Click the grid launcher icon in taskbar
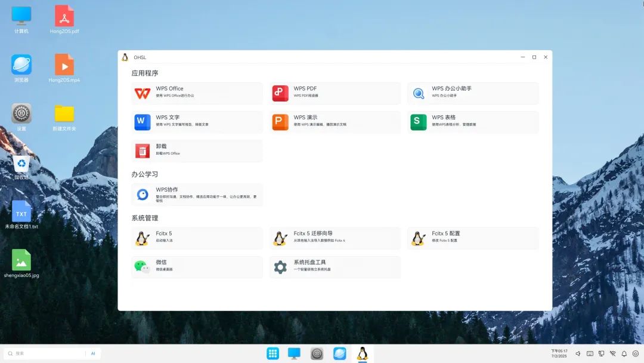The image size is (644, 363). click(x=273, y=353)
